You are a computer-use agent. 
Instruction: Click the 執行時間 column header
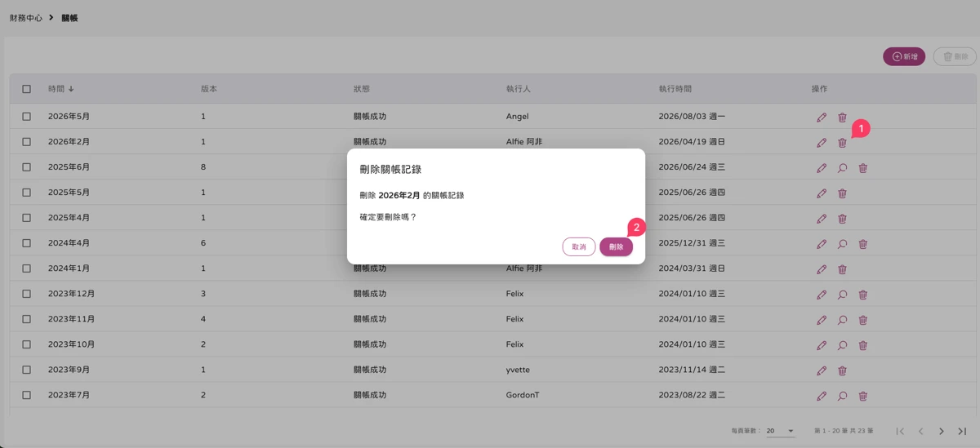click(x=675, y=89)
